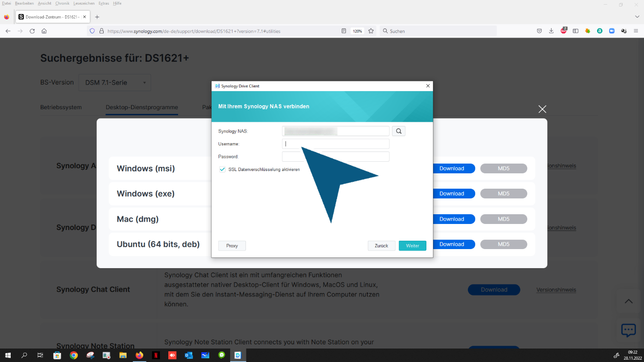Open Microsoft Store from the taskbar
This screenshot has height=362, width=644.
tap(57, 355)
